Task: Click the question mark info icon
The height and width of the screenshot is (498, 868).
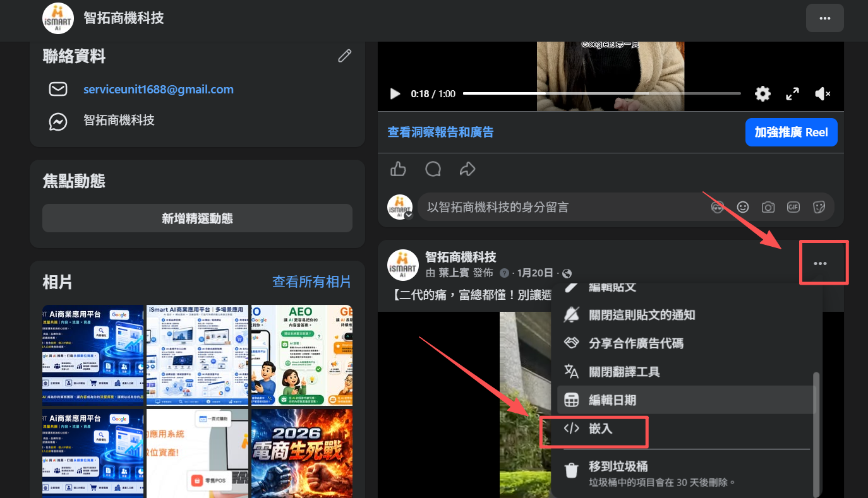Action: (504, 273)
